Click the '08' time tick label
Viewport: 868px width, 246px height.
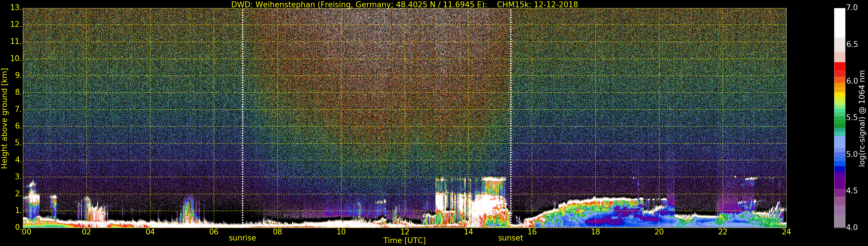[278, 232]
